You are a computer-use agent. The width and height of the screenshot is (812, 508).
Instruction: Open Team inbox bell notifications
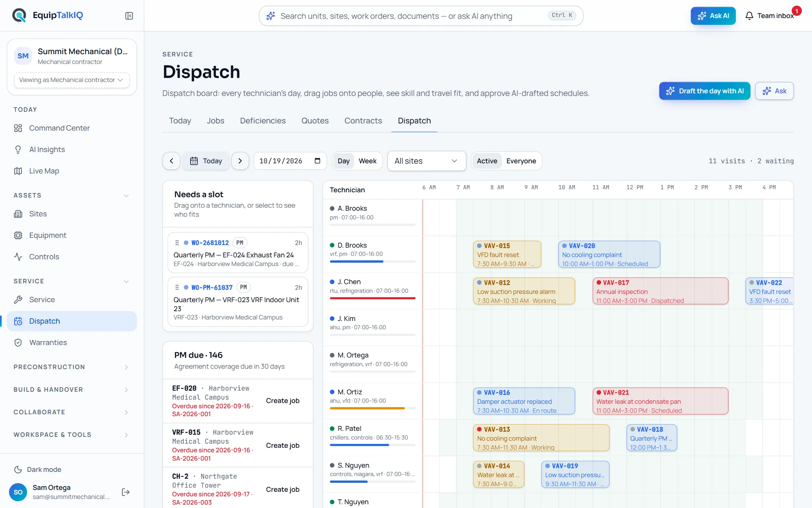(770, 16)
